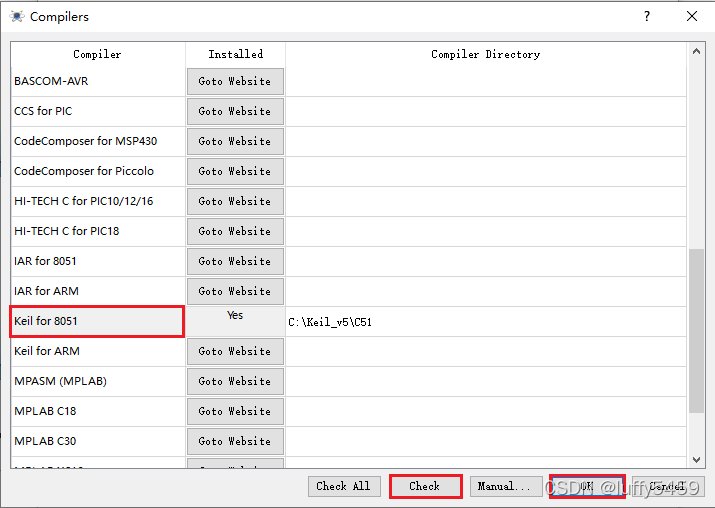Open website for CodeComposer for Piccolo
The width and height of the screenshot is (715, 508).
tap(235, 172)
